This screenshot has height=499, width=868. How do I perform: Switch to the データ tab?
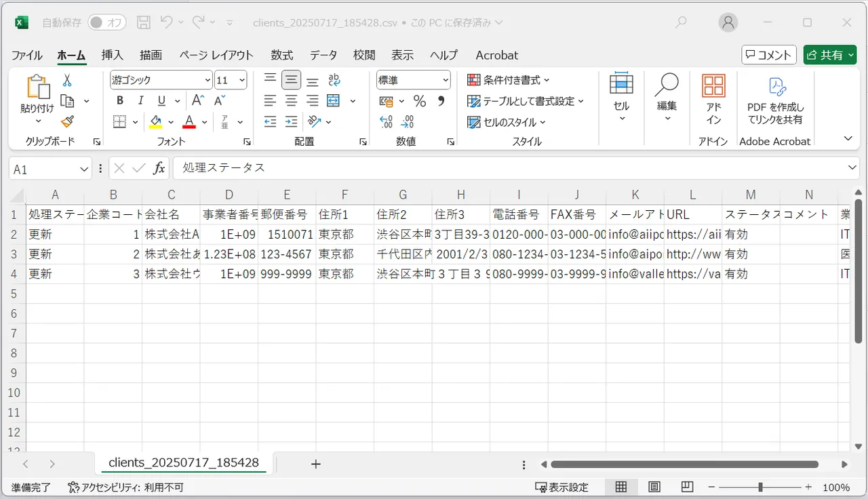(x=323, y=55)
